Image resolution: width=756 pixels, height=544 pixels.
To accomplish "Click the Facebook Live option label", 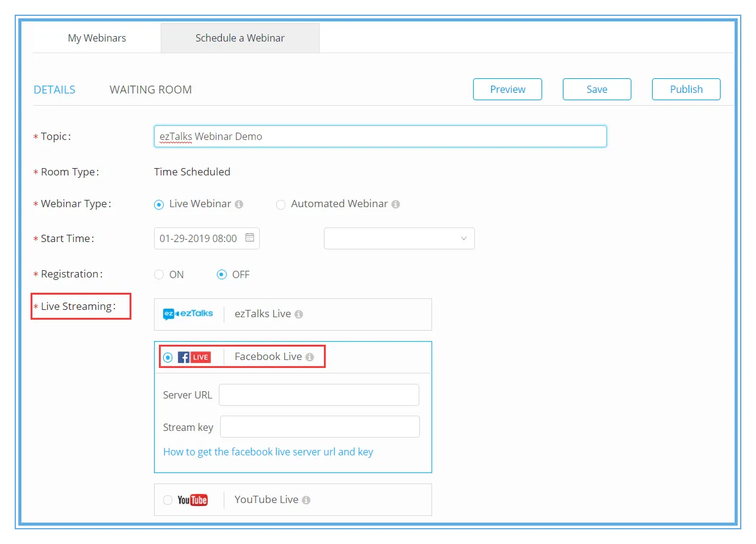I will click(x=268, y=356).
